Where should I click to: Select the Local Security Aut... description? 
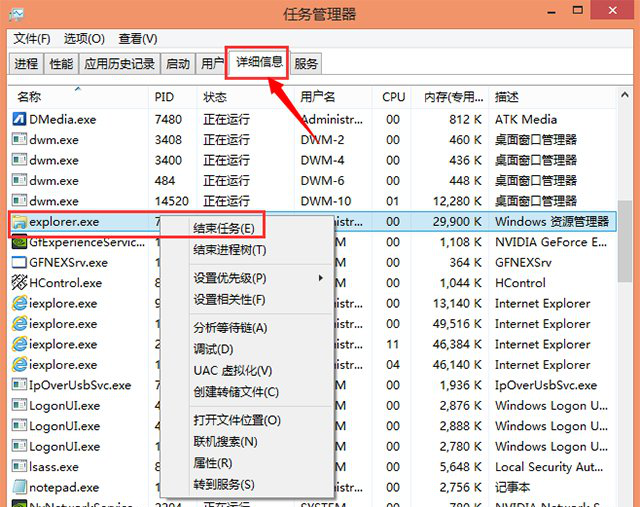549,467
